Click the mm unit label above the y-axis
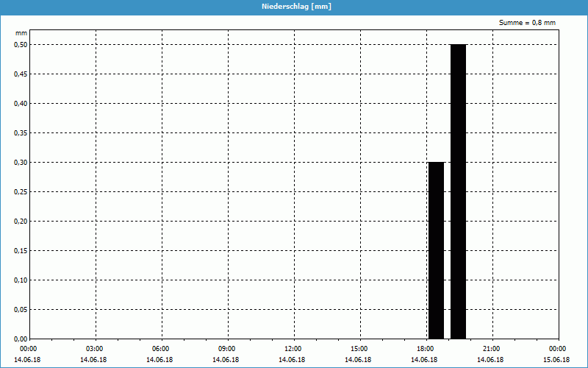Image resolution: width=588 pixels, height=368 pixels. click(21, 34)
